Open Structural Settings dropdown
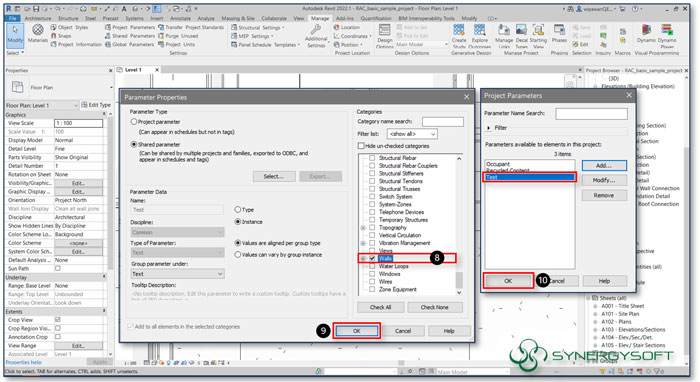Screen dimensions: 700x382 click(258, 27)
